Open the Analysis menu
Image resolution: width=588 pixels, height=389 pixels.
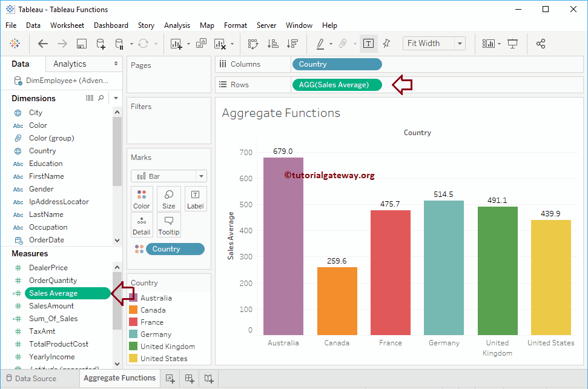click(177, 25)
